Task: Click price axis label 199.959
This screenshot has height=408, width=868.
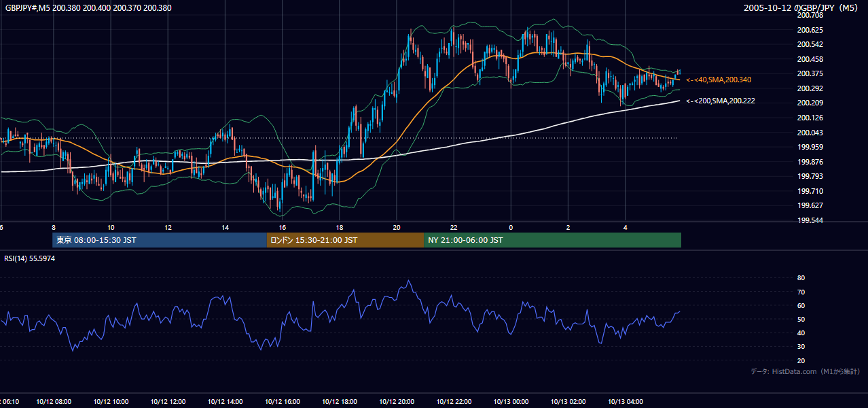Action: click(810, 147)
